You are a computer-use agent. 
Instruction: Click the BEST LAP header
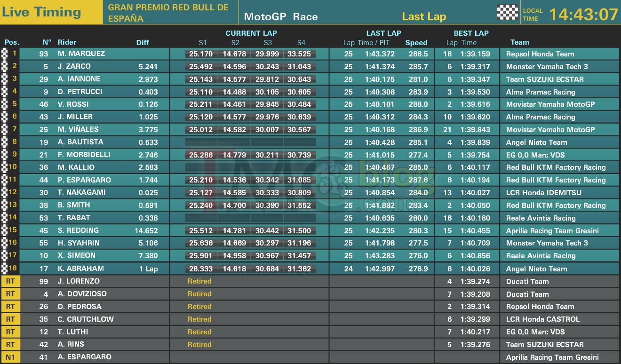[x=471, y=33]
